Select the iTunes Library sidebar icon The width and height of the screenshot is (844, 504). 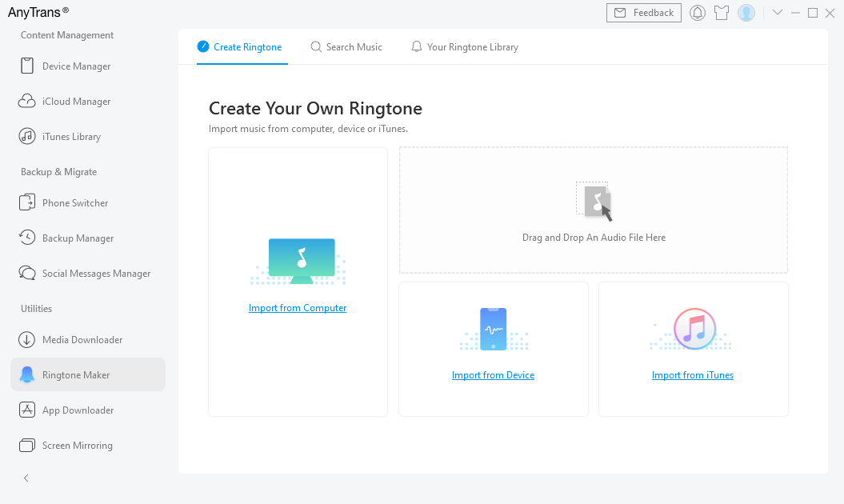point(27,137)
